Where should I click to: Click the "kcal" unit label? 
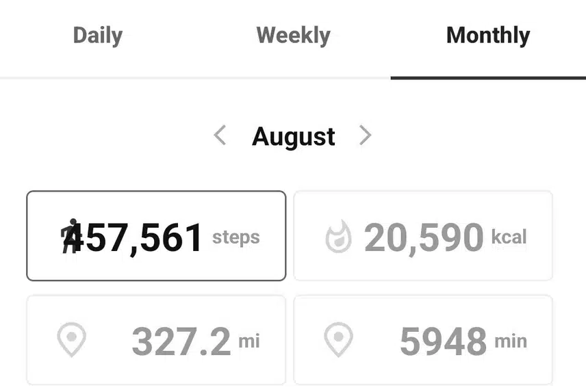509,237
